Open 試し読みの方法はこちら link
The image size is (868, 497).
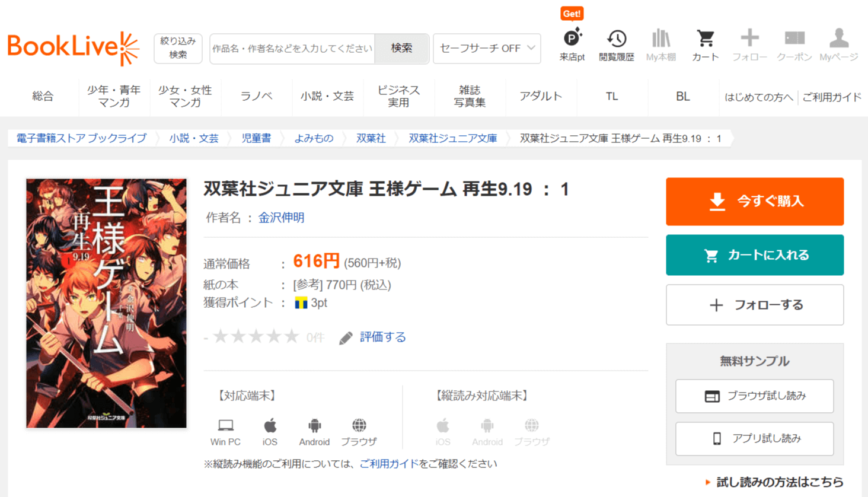[780, 482]
